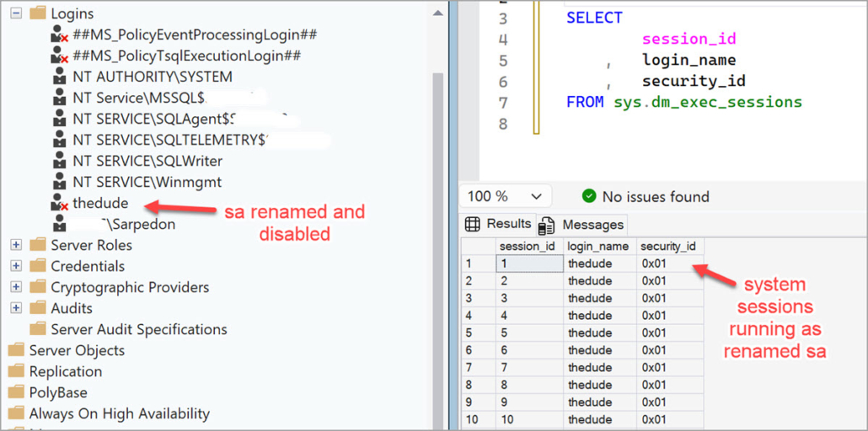The width and height of the screenshot is (868, 431).
Task: Click login_name on editor line 5
Action: click(x=689, y=61)
